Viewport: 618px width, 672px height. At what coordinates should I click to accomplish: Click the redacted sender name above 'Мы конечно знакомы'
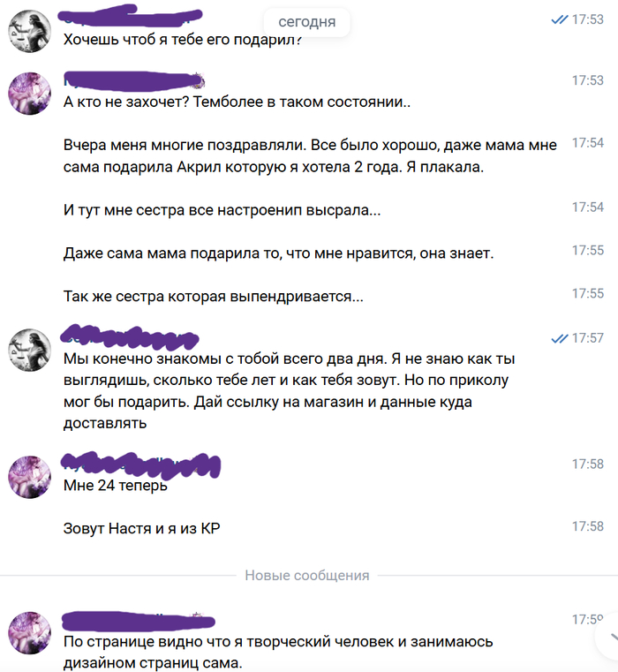(x=130, y=336)
